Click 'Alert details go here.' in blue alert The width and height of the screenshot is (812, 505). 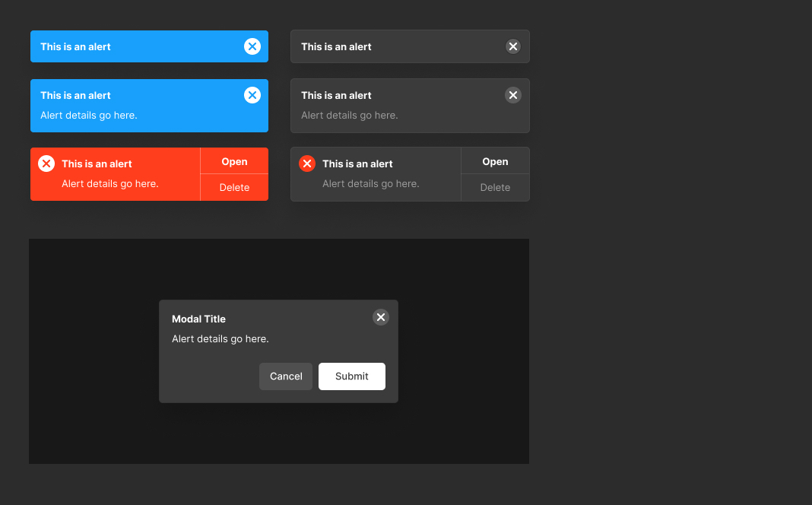[x=88, y=116]
